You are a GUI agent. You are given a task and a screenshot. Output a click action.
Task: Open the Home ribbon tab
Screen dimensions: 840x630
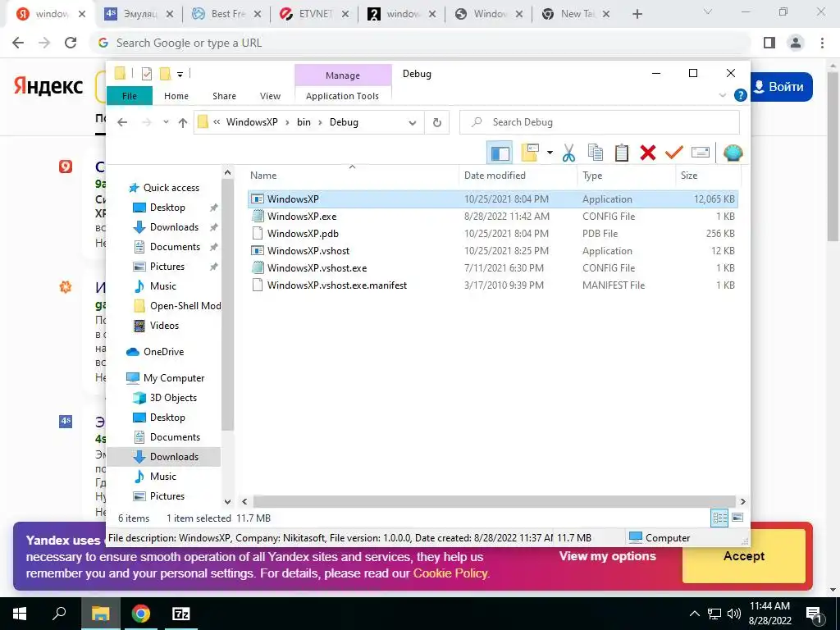176,96
